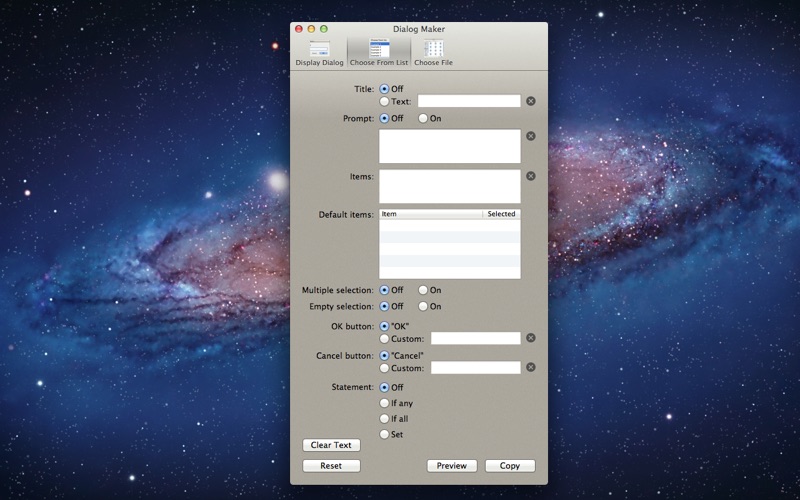800x500 pixels.
Task: Focus the OK button Custom text field
Action: pos(476,338)
